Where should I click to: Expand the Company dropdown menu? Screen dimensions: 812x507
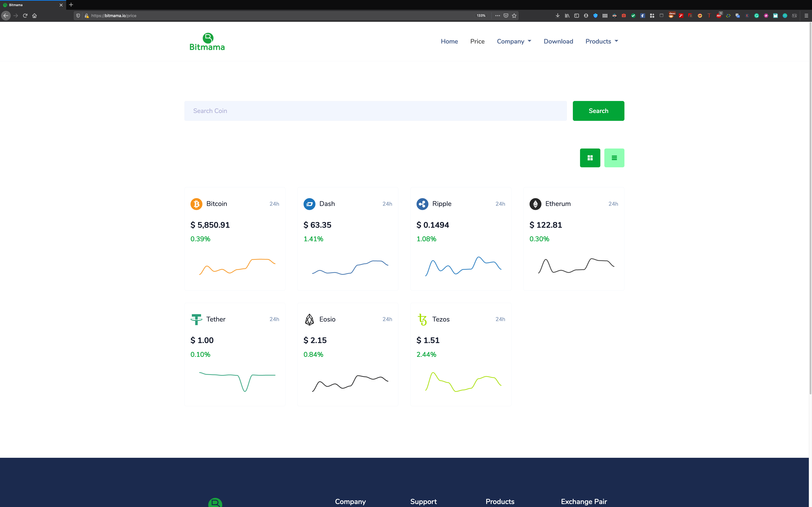(x=514, y=41)
